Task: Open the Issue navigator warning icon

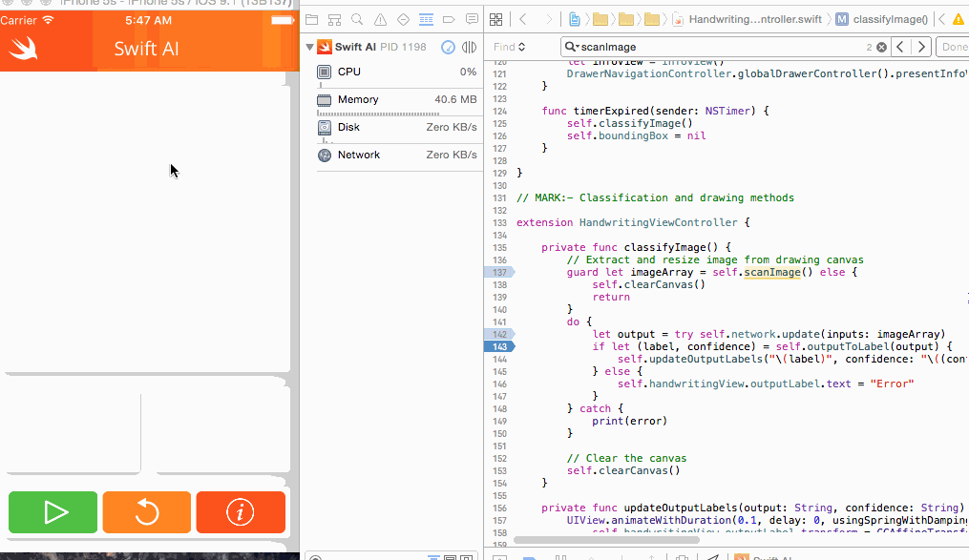Action: click(x=380, y=20)
